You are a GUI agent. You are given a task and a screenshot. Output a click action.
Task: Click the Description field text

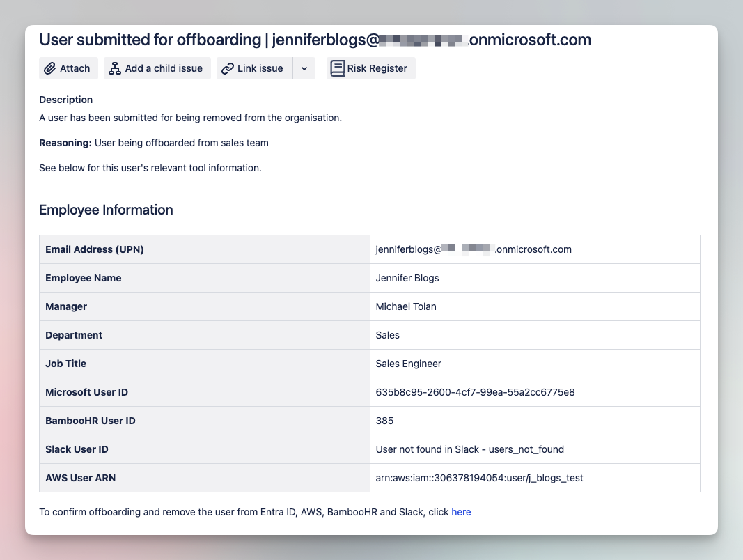[x=190, y=118]
